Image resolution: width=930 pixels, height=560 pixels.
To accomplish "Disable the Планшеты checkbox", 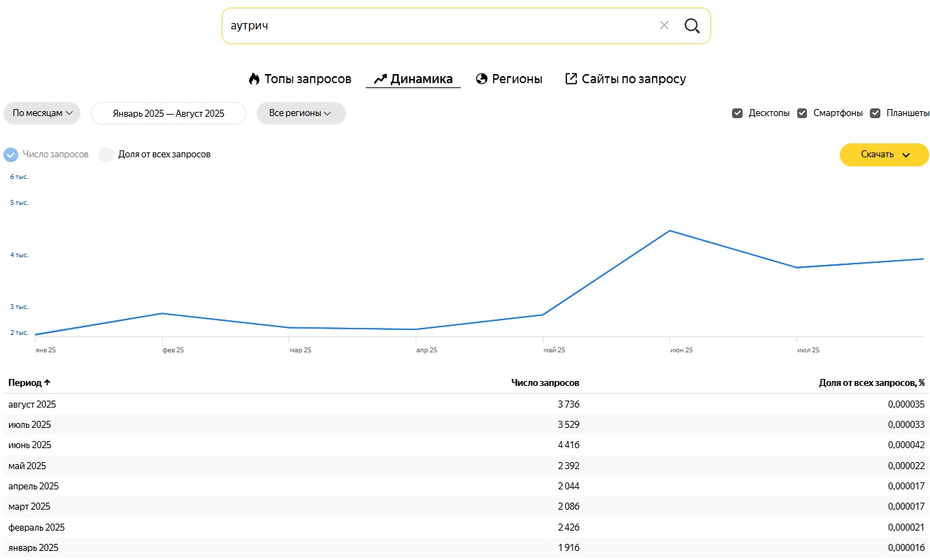I will (875, 113).
